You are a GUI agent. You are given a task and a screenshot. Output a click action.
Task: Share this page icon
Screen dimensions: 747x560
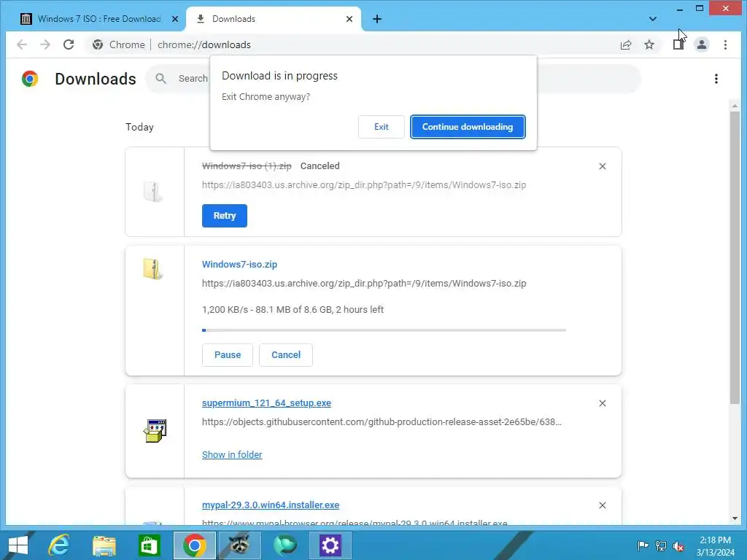click(625, 44)
